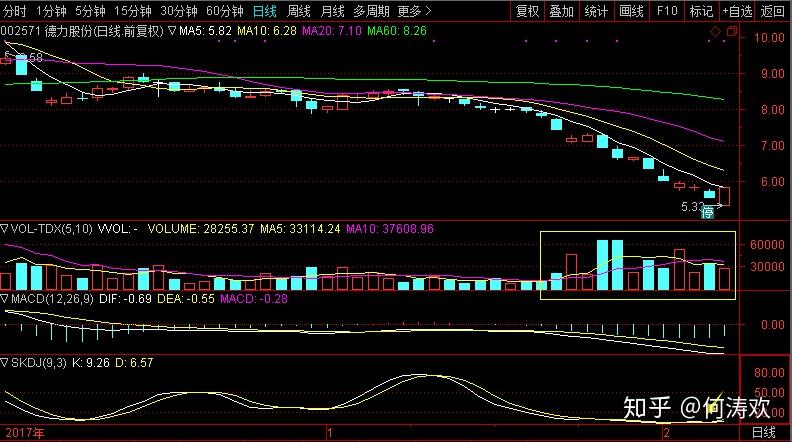Click the 返回 back button

click(x=772, y=11)
